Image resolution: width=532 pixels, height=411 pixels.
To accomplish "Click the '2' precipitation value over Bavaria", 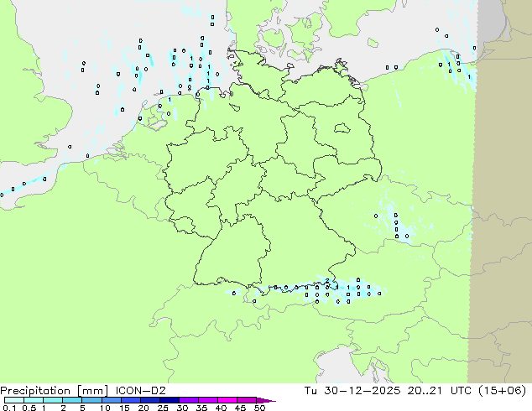I will click(x=327, y=280).
